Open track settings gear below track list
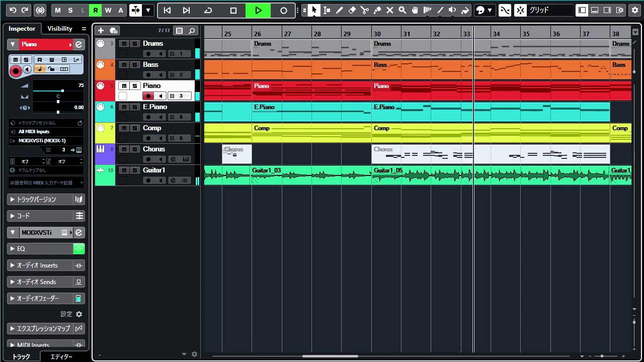 (195, 354)
